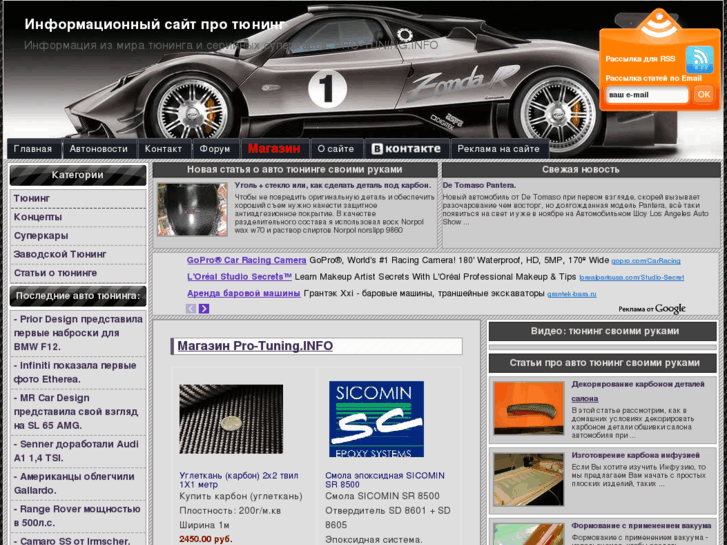The height and width of the screenshot is (545, 727).
Task: Click the next arrow in ads block
Action: [204, 309]
